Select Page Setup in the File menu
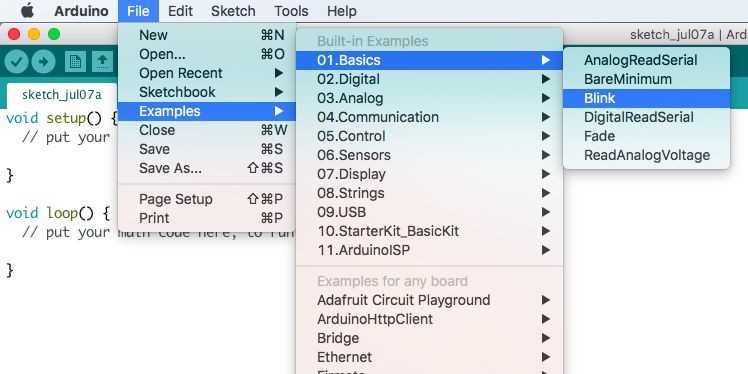The width and height of the screenshot is (748, 374). [x=207, y=199]
